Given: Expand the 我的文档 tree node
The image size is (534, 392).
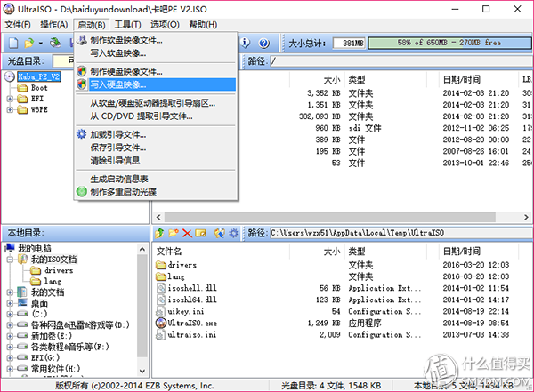Looking at the screenshot, I should click(10, 292).
